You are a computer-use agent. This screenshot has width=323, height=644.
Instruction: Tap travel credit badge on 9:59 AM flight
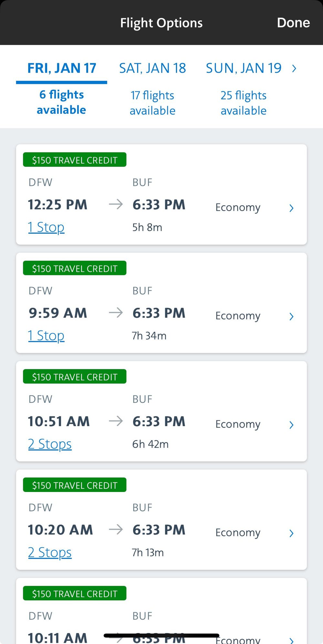pos(75,268)
